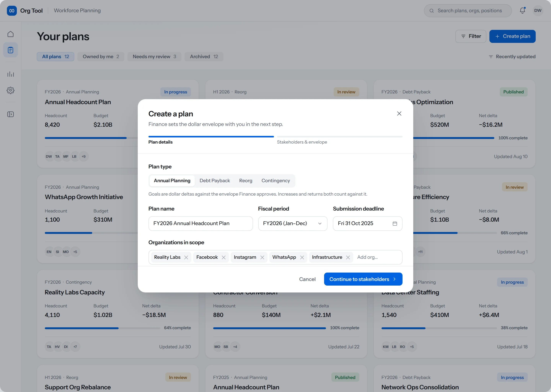
Task: Click the +9 avatars on Annual Headcount Plan
Action: (x=83, y=156)
